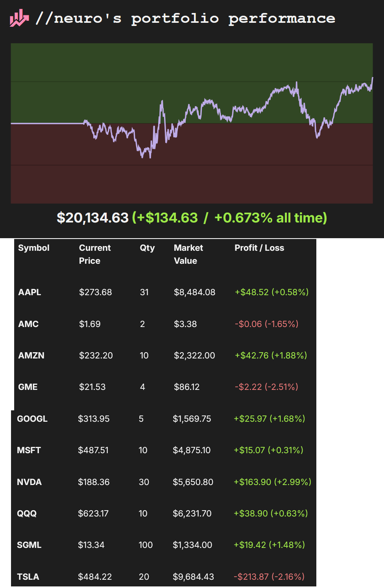Click SGML price $13.34

pyautogui.click(x=91, y=545)
